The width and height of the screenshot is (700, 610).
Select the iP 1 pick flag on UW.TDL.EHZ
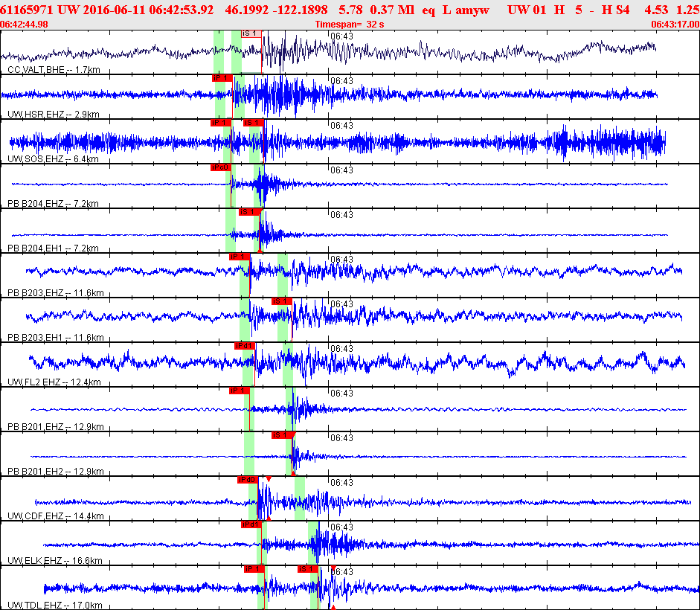(x=254, y=569)
